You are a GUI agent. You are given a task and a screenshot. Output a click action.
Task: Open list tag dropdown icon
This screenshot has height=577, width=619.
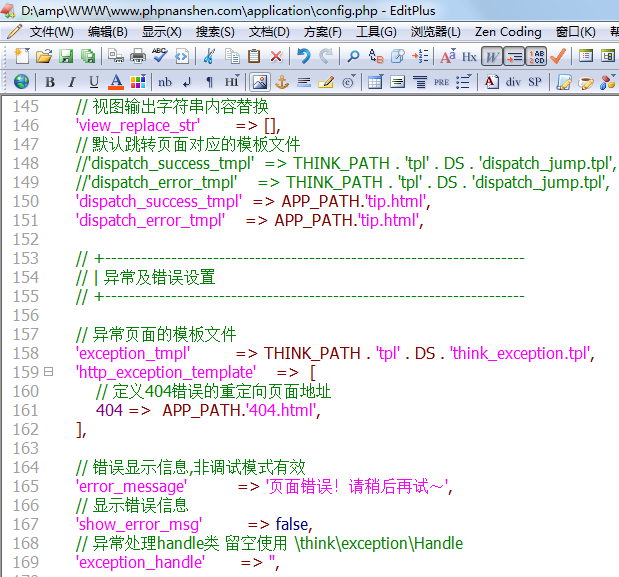(464, 82)
